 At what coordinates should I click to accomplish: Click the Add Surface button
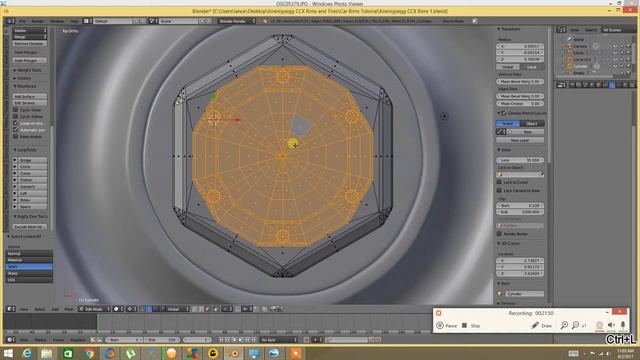click(x=30, y=96)
